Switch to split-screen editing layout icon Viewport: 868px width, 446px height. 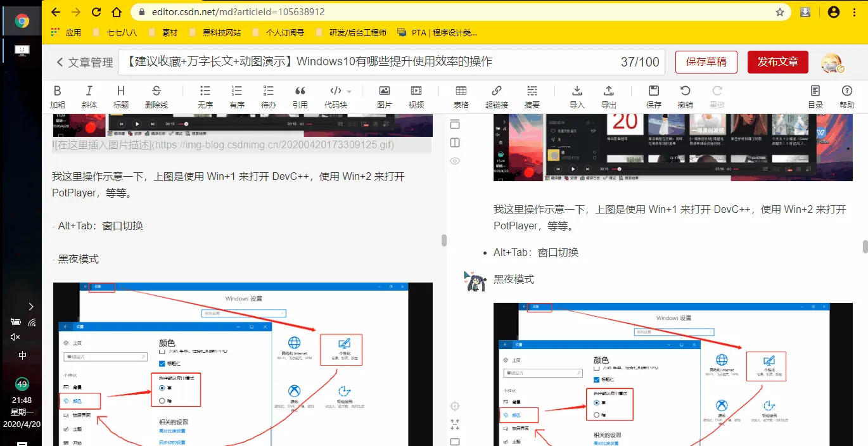pos(454,143)
